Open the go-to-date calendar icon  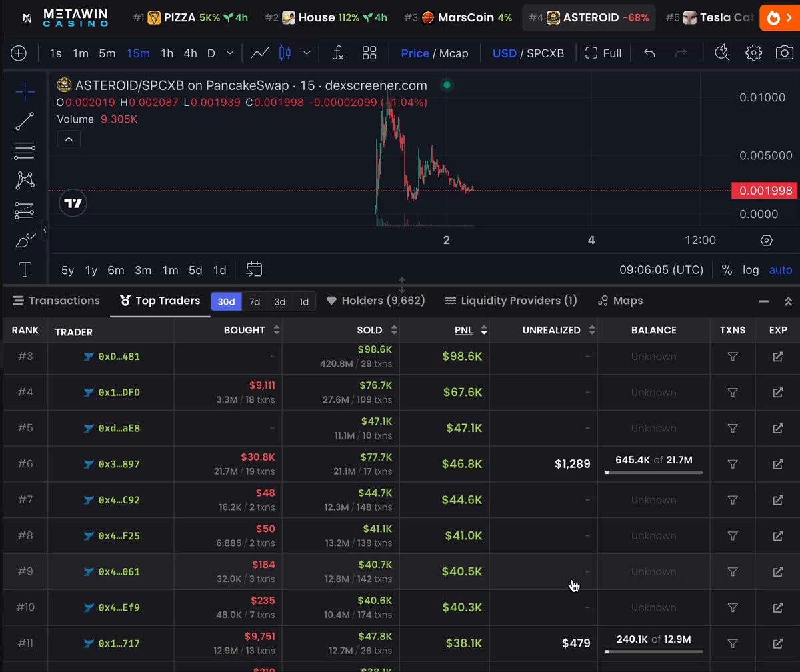(x=254, y=269)
